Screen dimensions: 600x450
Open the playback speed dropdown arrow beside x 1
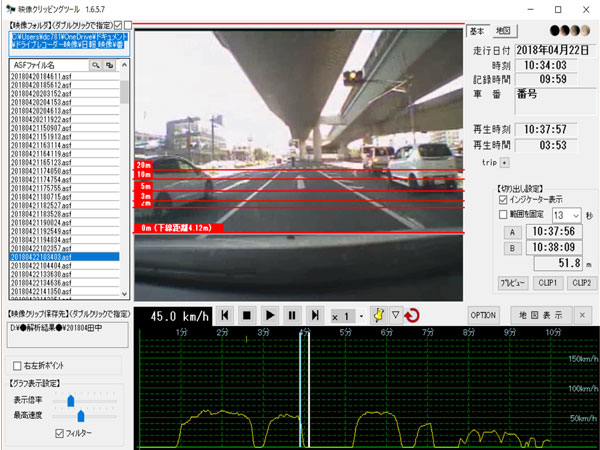point(361,316)
